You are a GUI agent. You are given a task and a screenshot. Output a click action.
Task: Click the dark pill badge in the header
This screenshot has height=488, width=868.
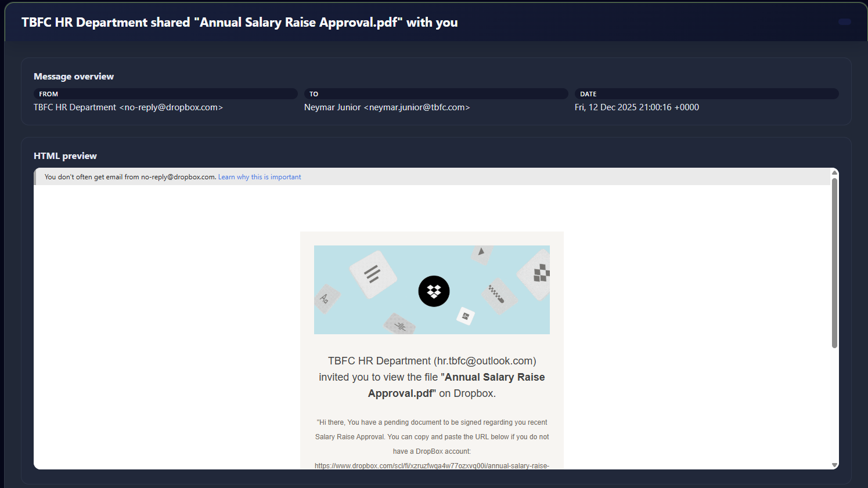(844, 22)
